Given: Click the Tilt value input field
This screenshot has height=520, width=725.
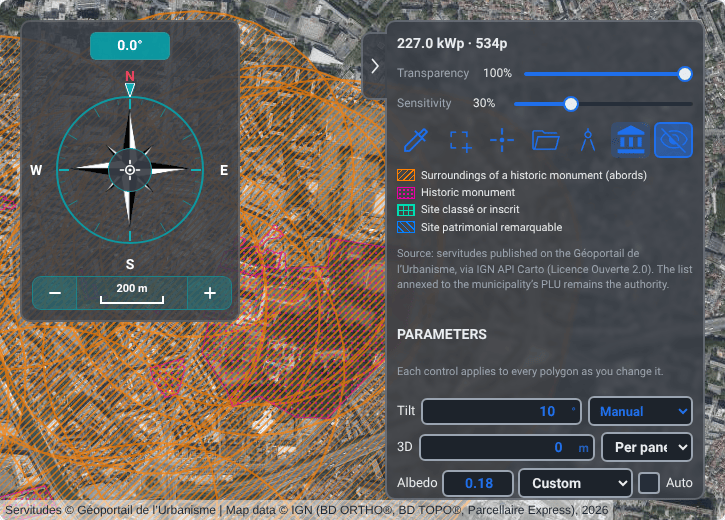Looking at the screenshot, I should [x=501, y=411].
